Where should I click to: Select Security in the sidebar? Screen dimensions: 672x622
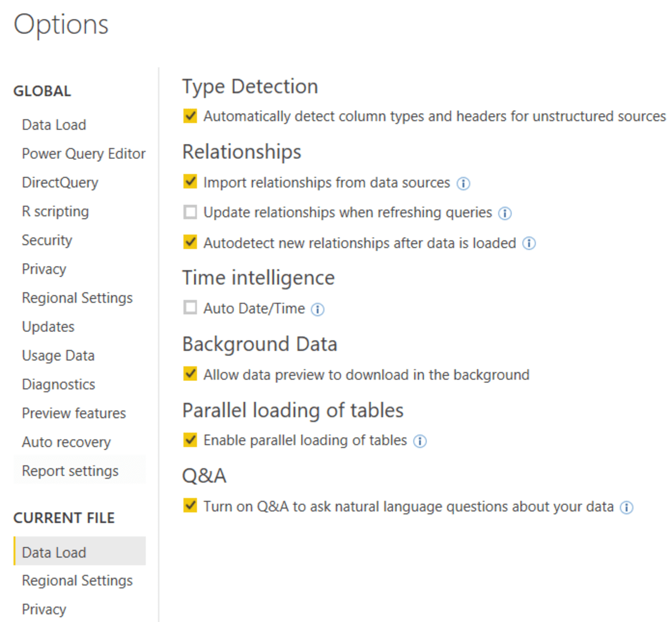pyautogui.click(x=46, y=240)
